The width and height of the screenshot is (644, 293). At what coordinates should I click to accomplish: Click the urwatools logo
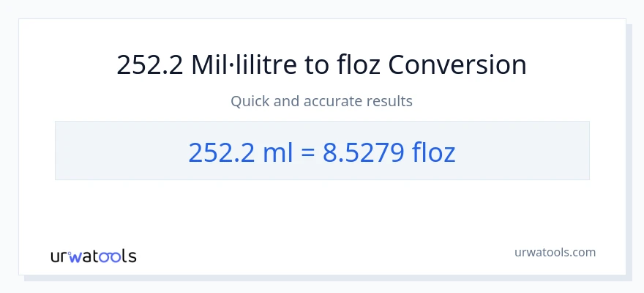click(x=93, y=256)
